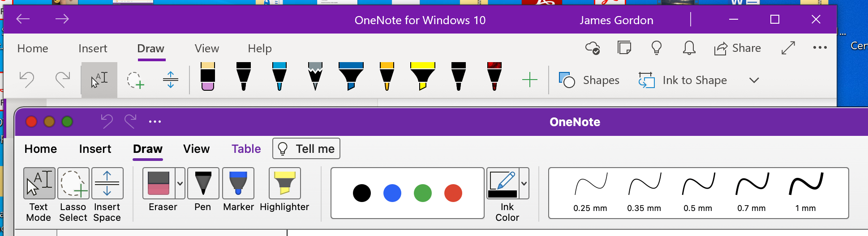This screenshot has height=236, width=868.
Task: Open Table tab in Mac OneNote
Action: coord(246,149)
